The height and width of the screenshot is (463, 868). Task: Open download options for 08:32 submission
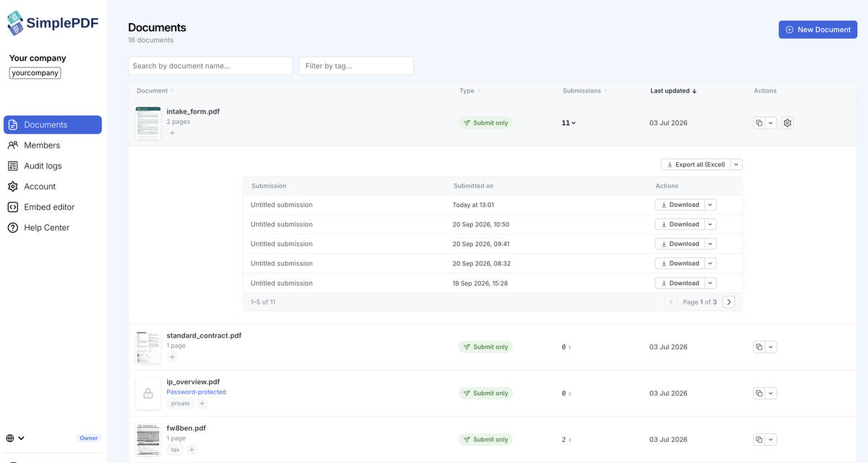(x=711, y=263)
